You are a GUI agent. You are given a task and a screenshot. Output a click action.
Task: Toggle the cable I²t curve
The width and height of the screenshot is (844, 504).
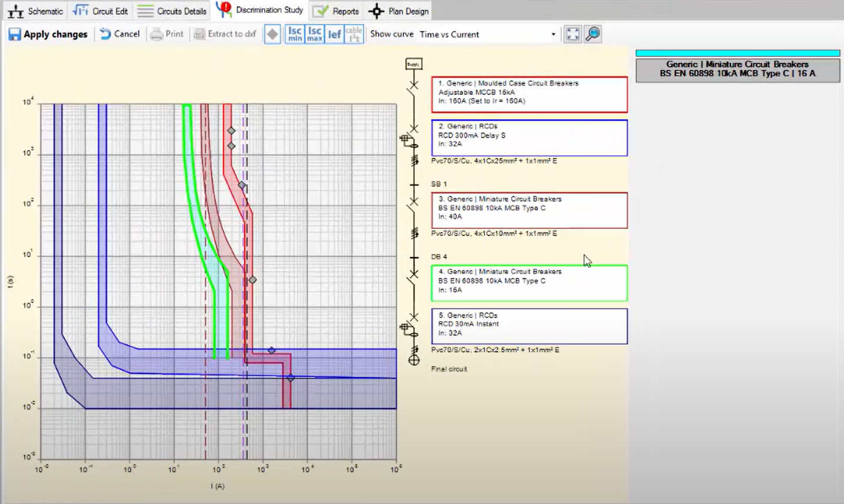(x=354, y=34)
